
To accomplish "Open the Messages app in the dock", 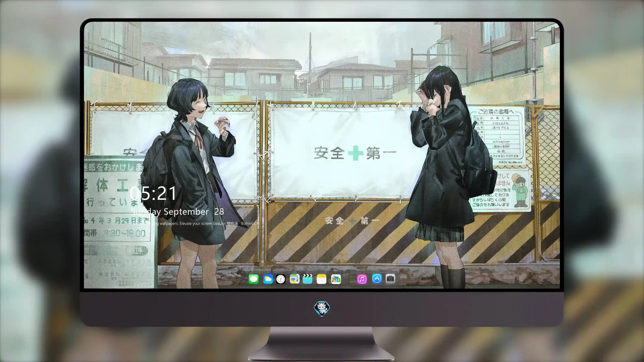I will 254,279.
